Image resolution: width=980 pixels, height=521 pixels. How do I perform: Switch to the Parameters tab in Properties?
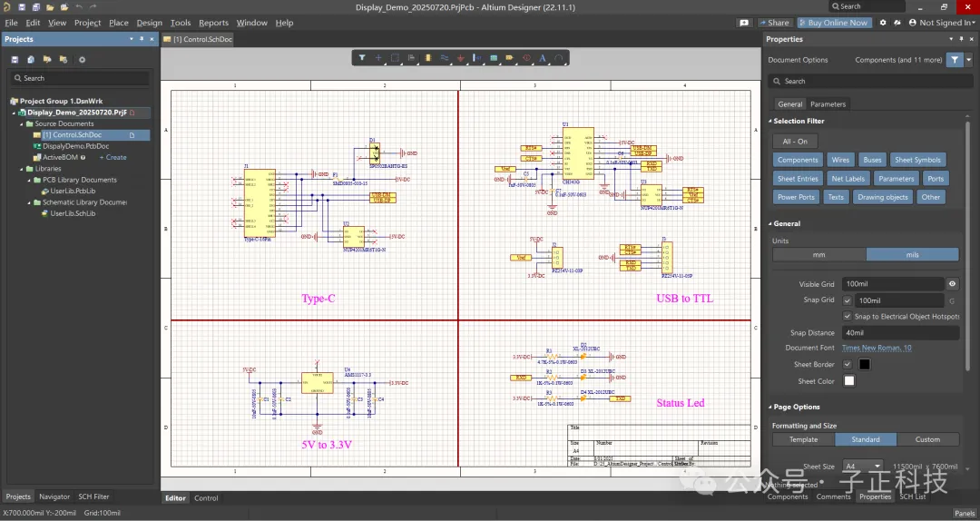[828, 103]
